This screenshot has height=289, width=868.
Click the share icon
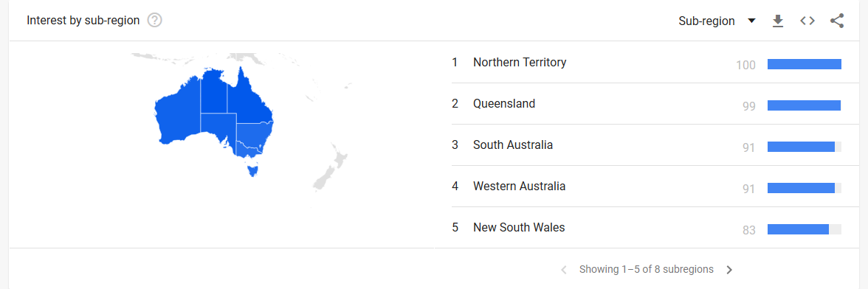click(x=837, y=21)
